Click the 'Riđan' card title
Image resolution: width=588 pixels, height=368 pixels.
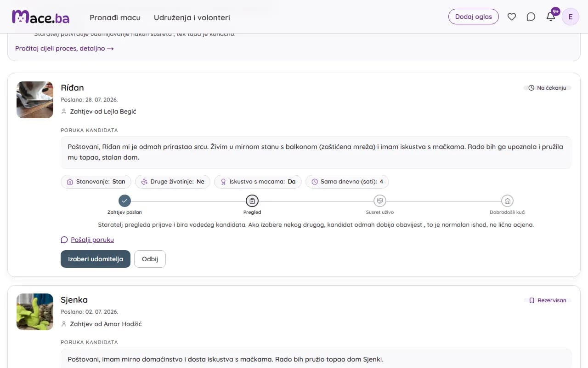pos(72,88)
